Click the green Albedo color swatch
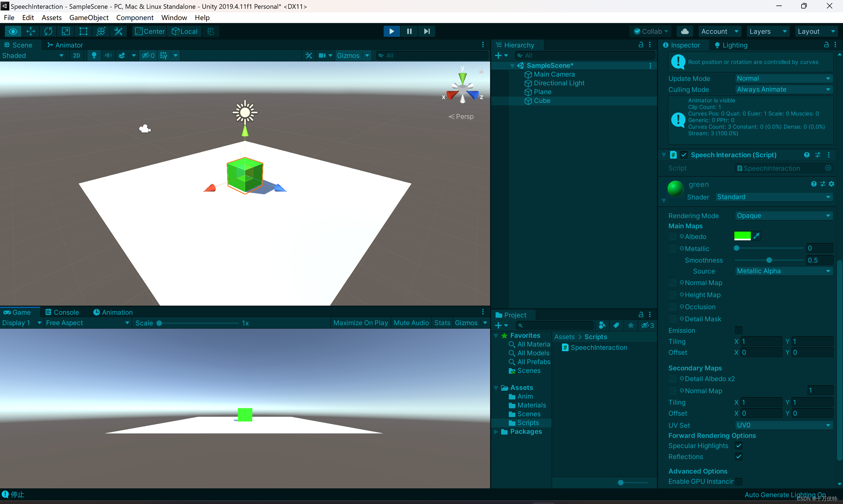Screen dimensions: 843x504 tap(742, 236)
